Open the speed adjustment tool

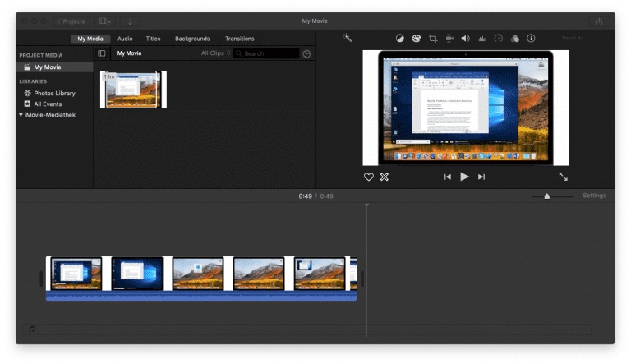point(498,39)
